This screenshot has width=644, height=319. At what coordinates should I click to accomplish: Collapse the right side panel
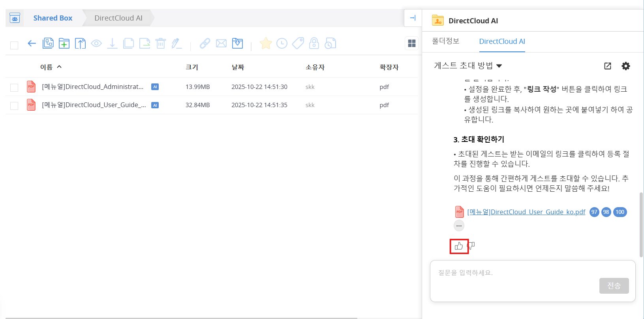click(413, 18)
